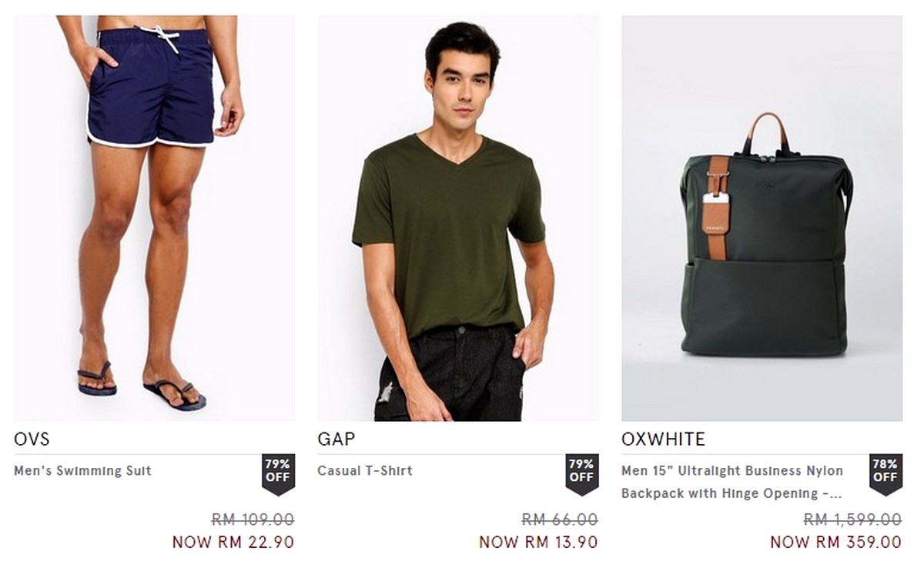
Task: Click the NOW RM 359.00 sale price
Action: [x=835, y=542]
